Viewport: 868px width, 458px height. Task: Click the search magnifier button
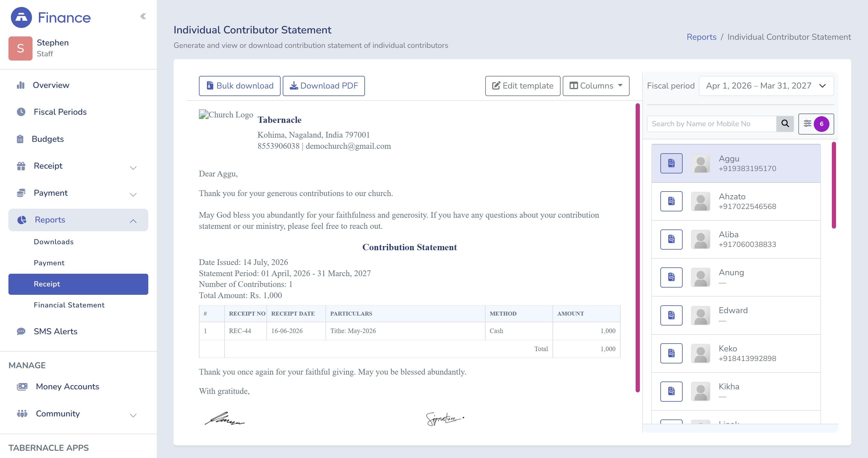[x=785, y=123]
